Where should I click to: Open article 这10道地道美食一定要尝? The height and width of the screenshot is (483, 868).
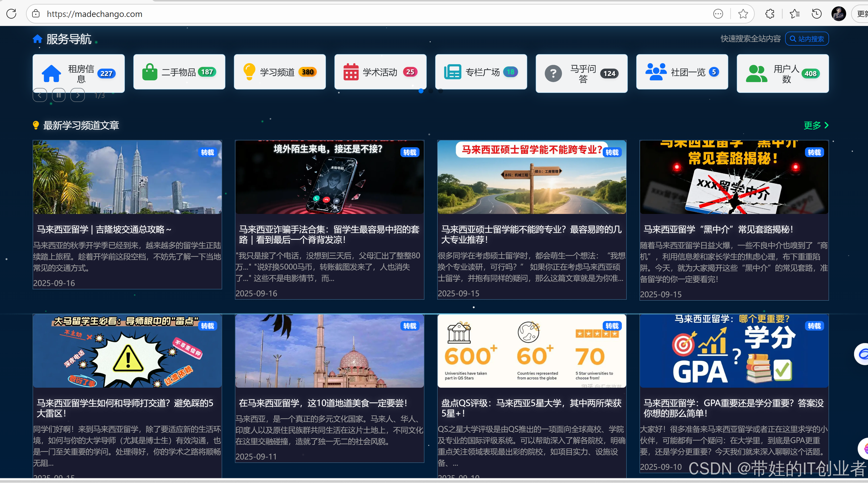323,403
